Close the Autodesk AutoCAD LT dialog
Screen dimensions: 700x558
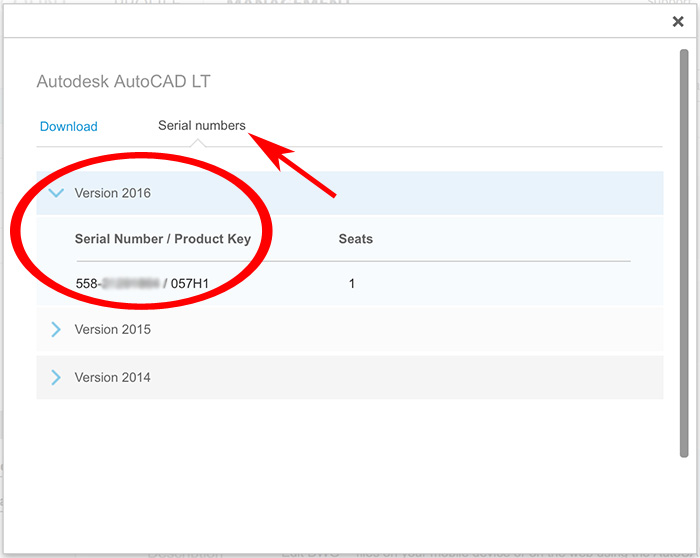(678, 21)
